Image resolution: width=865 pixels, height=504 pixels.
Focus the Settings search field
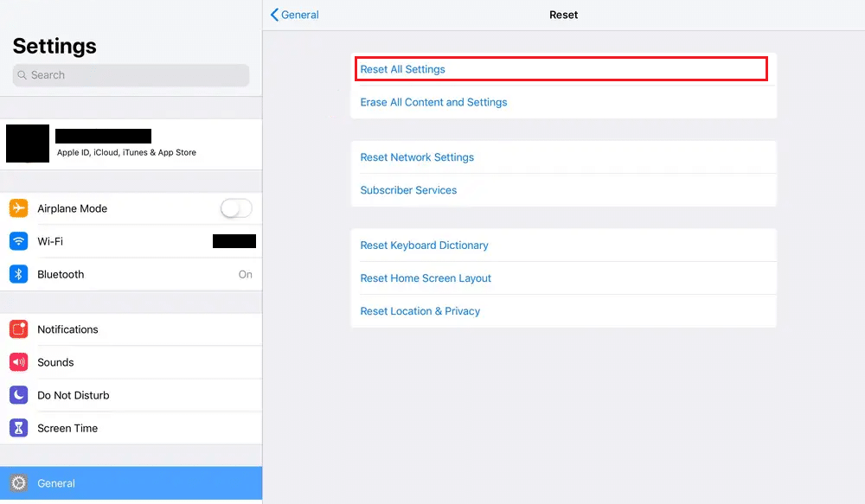pos(131,75)
